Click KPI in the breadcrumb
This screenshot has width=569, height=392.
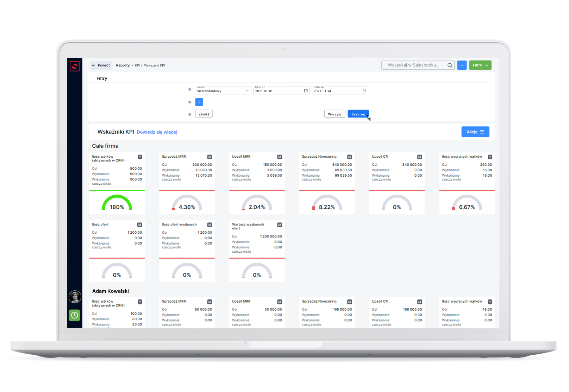click(137, 65)
